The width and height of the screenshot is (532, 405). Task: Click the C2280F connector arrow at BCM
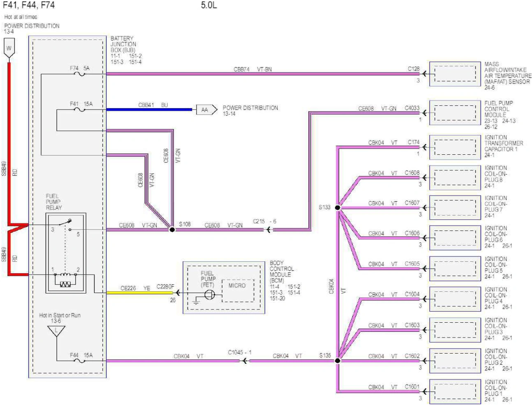pos(178,293)
